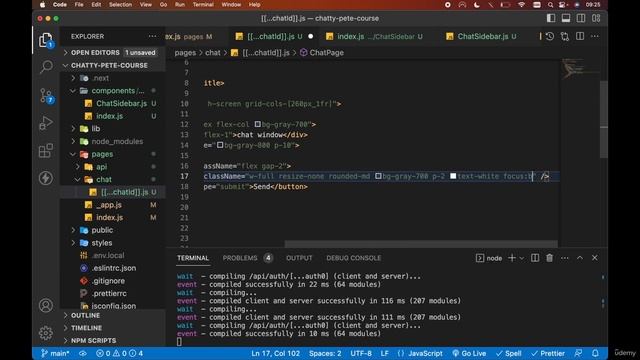Click main branch indicator in status bar

tap(55, 353)
